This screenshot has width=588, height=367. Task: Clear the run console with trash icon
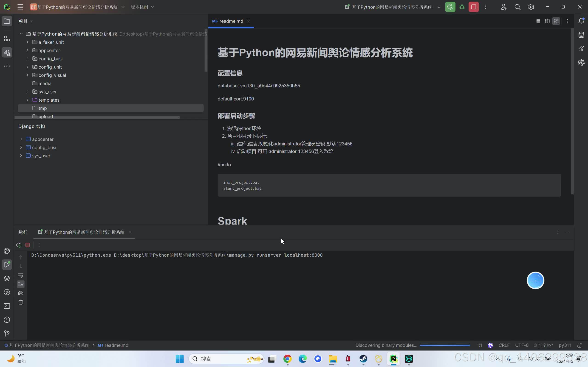[x=21, y=302]
